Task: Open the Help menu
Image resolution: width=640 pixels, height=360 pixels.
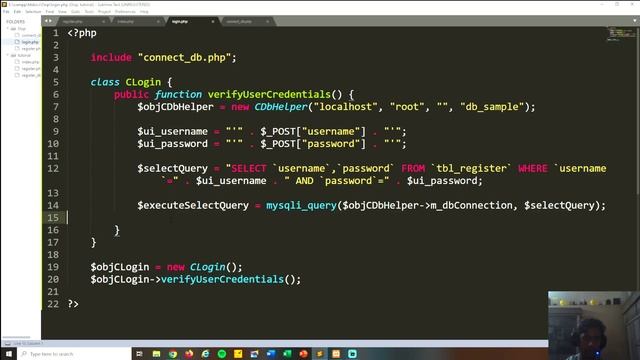Action: tap(144, 12)
